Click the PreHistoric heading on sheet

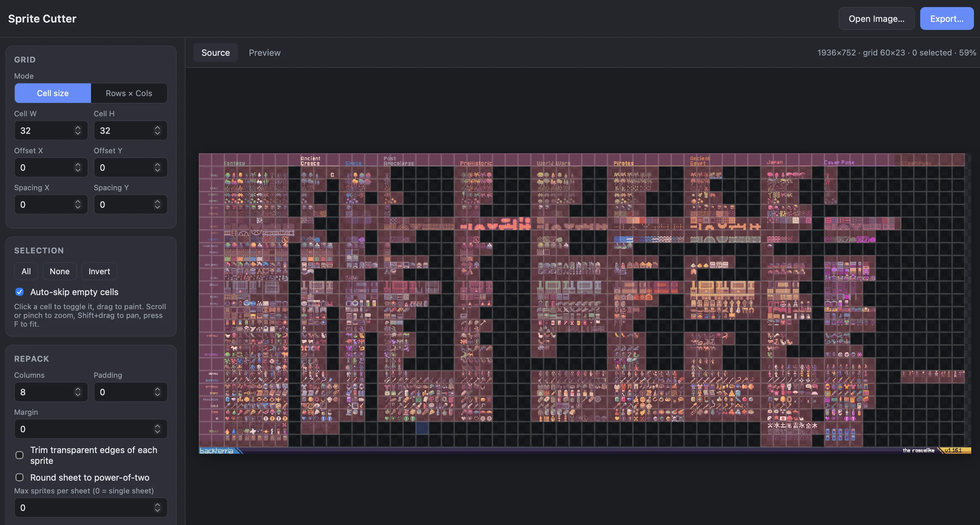click(x=476, y=163)
